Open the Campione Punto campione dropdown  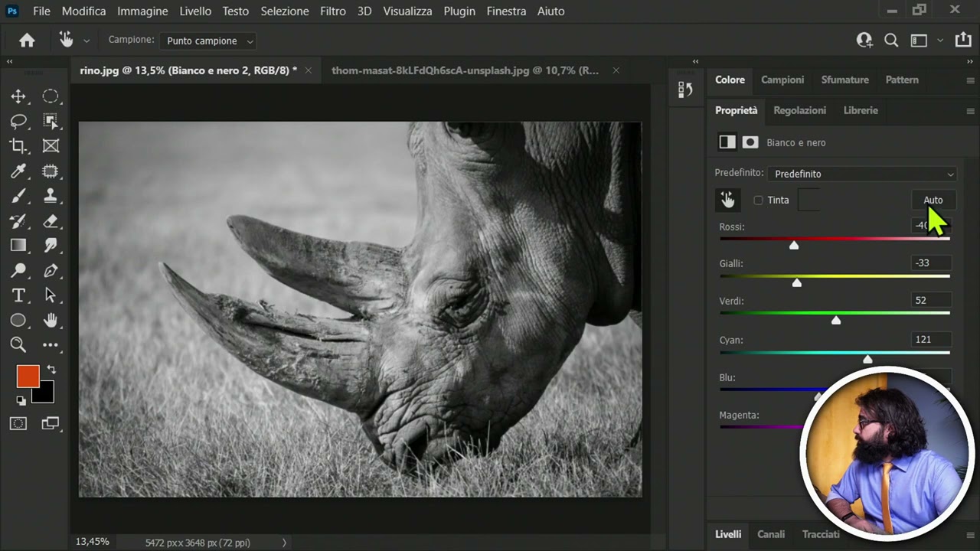coord(207,41)
